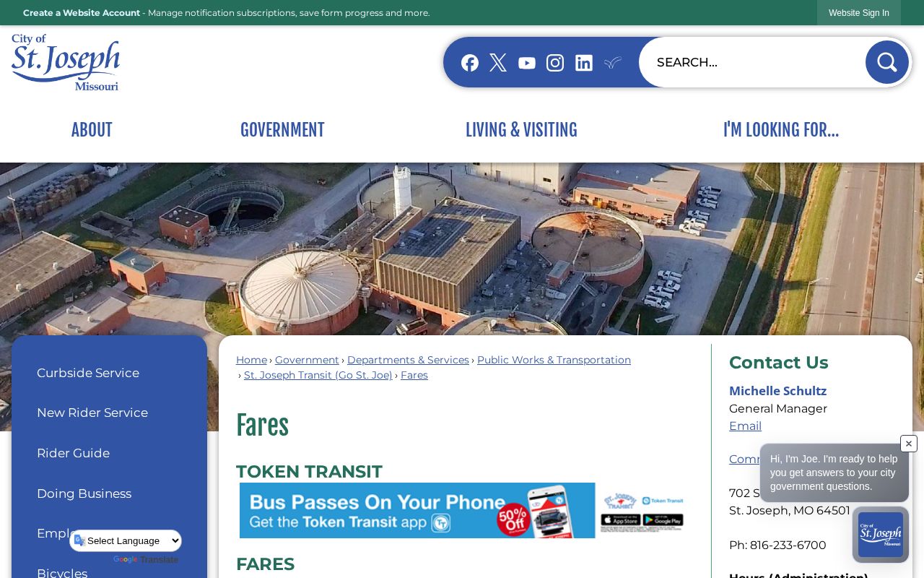Open the Government menu
The width and height of the screenshot is (924, 578).
coord(282,130)
